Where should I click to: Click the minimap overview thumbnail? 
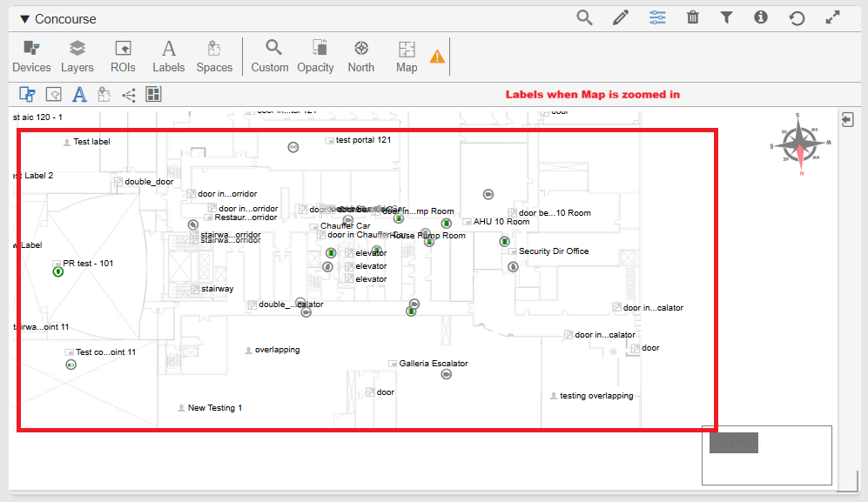click(x=767, y=455)
